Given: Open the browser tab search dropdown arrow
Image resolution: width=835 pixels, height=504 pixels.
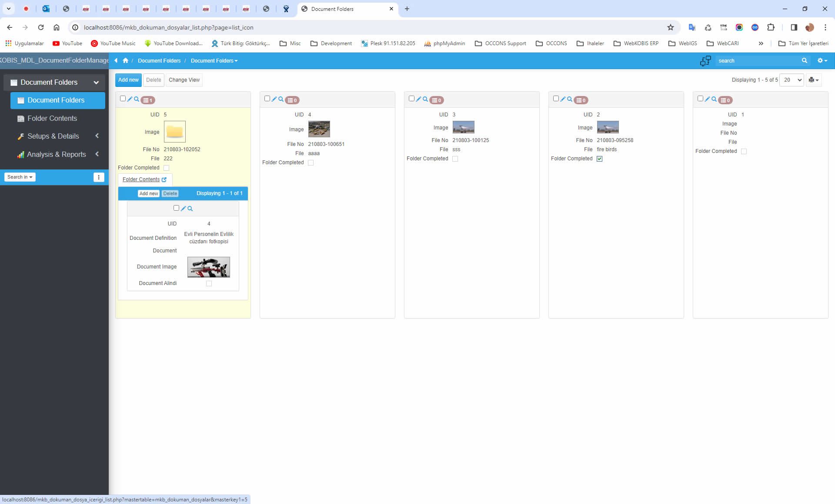Looking at the screenshot, I should click(8, 9).
